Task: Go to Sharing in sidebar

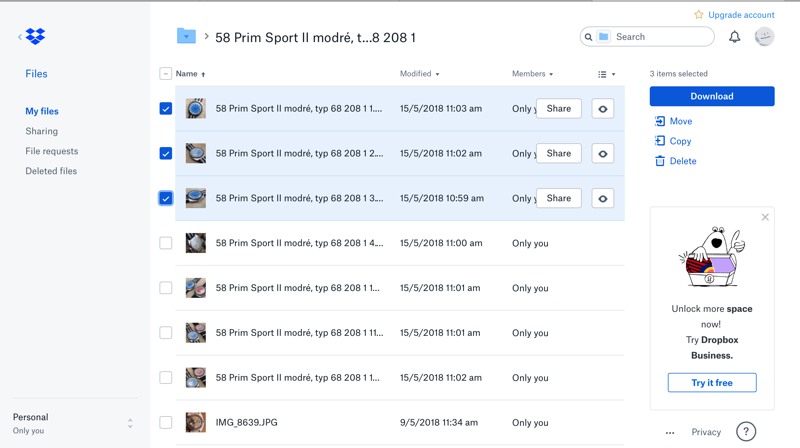Action: tap(41, 131)
